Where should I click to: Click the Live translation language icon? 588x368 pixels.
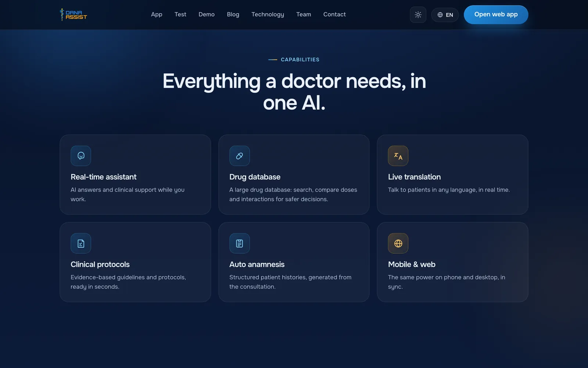point(398,156)
